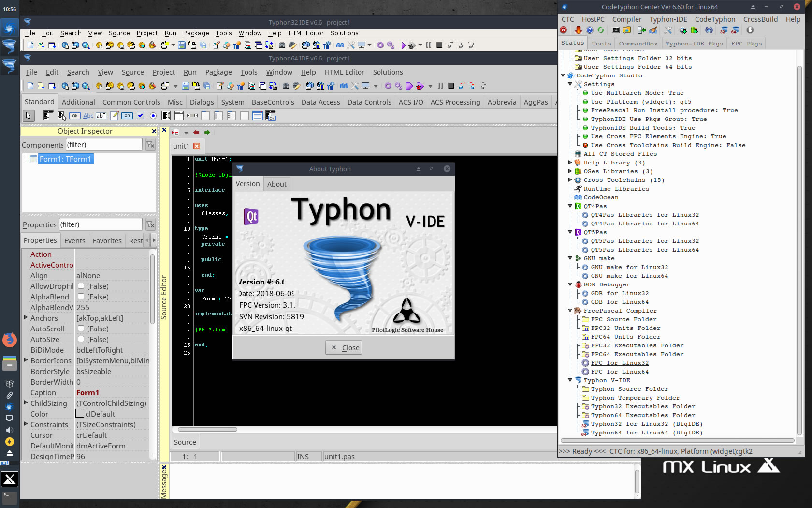Click blue help question icon in CodeTyphon Center
Image resolution: width=812 pixels, height=508 pixels.
[x=590, y=30]
